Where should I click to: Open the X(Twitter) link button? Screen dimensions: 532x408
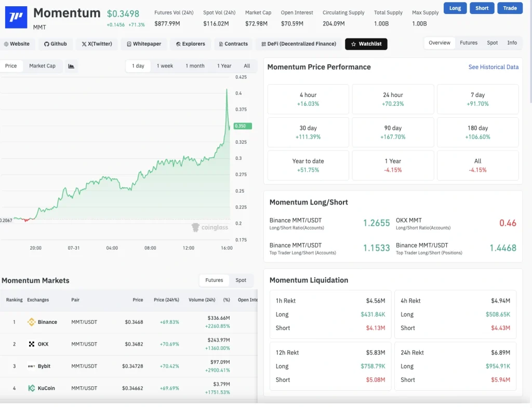coord(97,44)
